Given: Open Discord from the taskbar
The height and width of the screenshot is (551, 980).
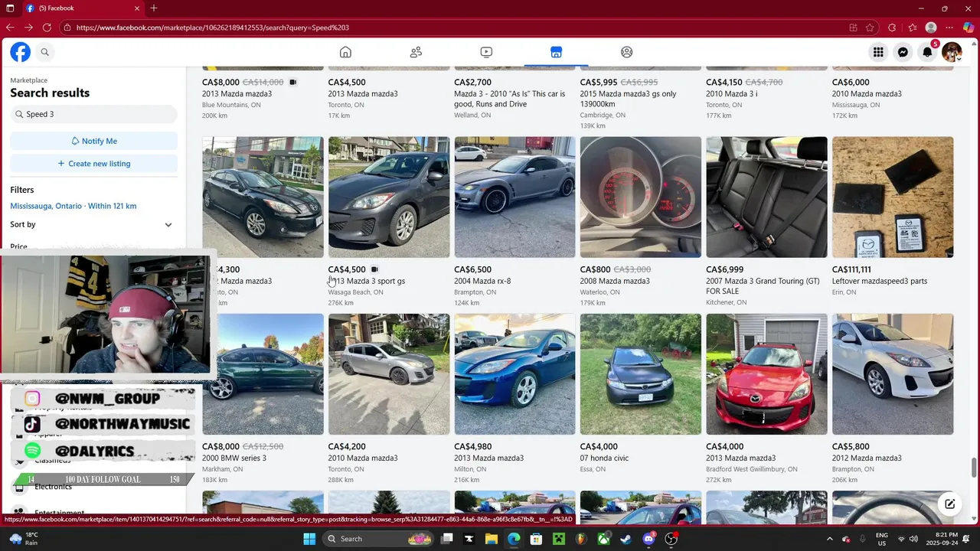Looking at the screenshot, I should pyautogui.click(x=648, y=539).
